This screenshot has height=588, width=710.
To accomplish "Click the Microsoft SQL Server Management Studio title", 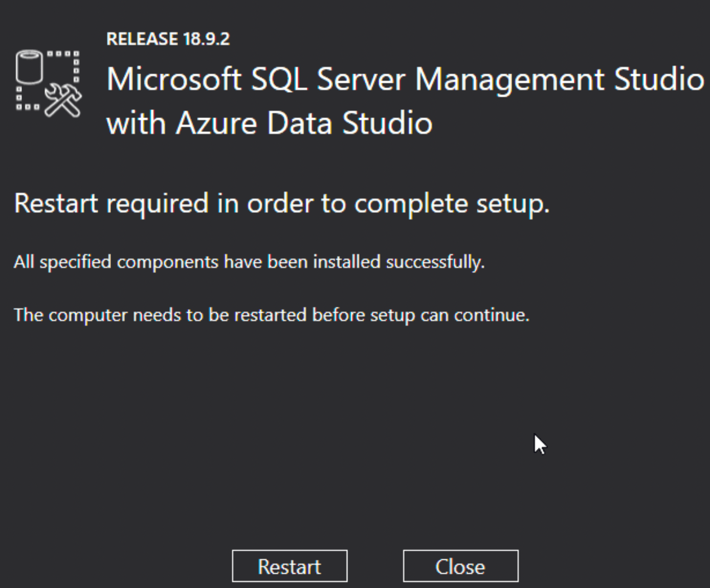I will pyautogui.click(x=404, y=79).
